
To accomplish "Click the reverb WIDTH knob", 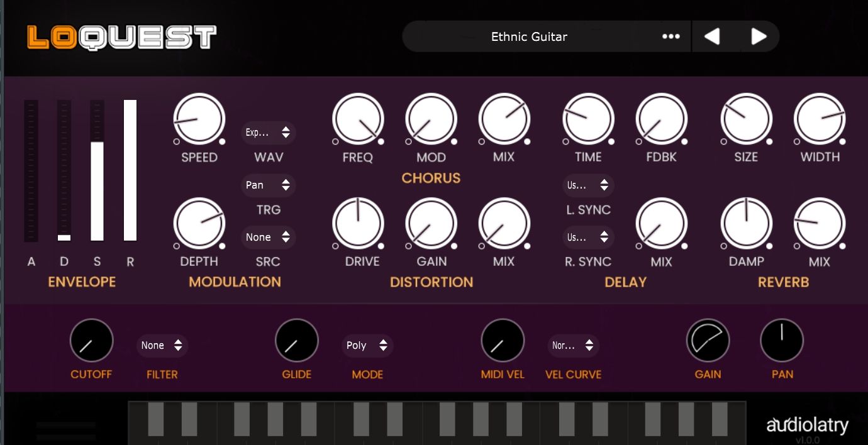I will tap(820, 119).
